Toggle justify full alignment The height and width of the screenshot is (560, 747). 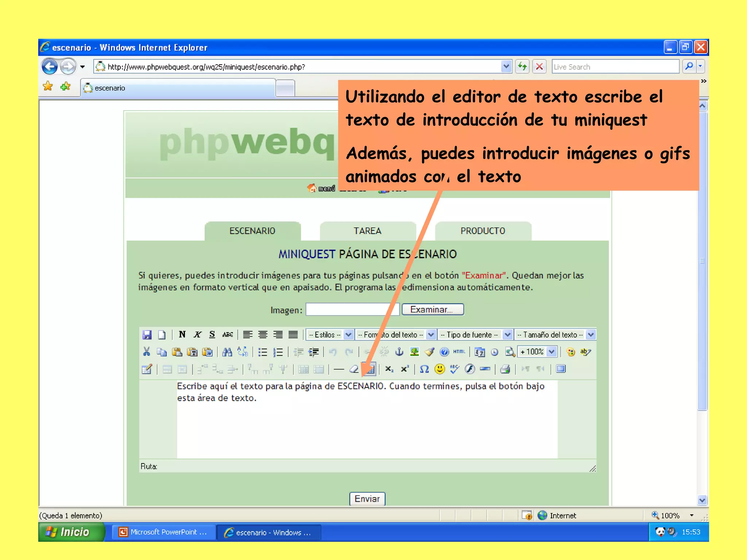click(293, 334)
